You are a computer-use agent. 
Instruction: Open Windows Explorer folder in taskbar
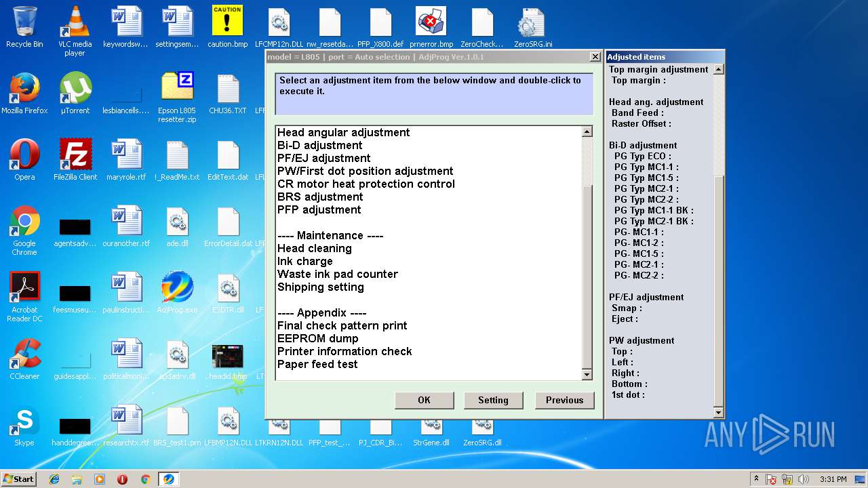point(77,479)
